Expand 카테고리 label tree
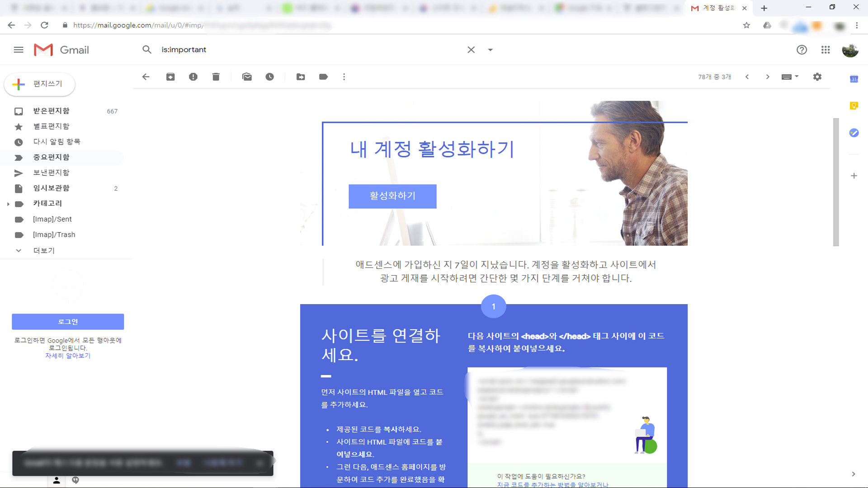 point(8,204)
